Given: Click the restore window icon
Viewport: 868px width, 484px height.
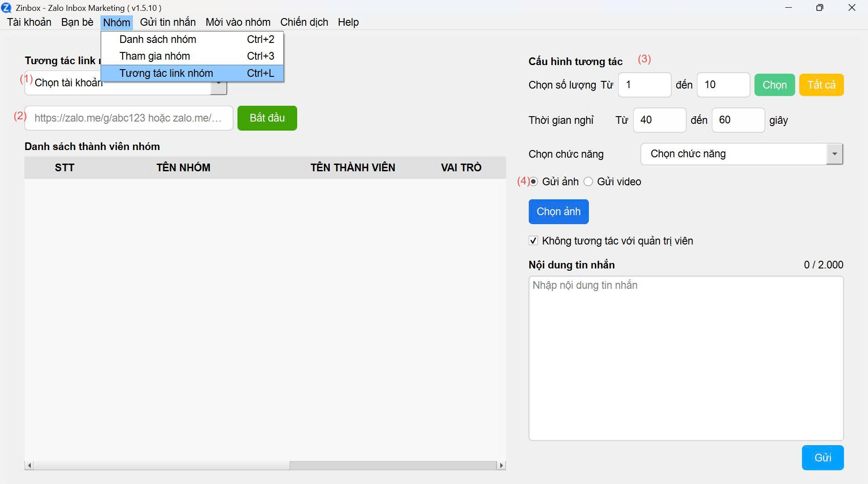Looking at the screenshot, I should (820, 8).
